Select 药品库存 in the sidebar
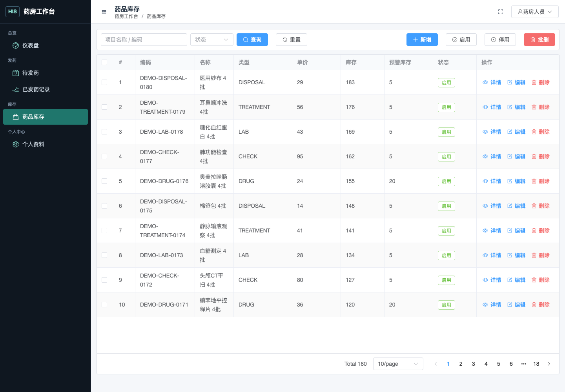Screen dimensions: 565x392 [46, 117]
